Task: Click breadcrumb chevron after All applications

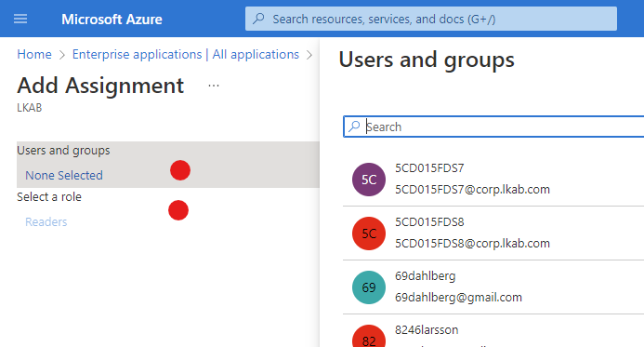Action: (309, 55)
